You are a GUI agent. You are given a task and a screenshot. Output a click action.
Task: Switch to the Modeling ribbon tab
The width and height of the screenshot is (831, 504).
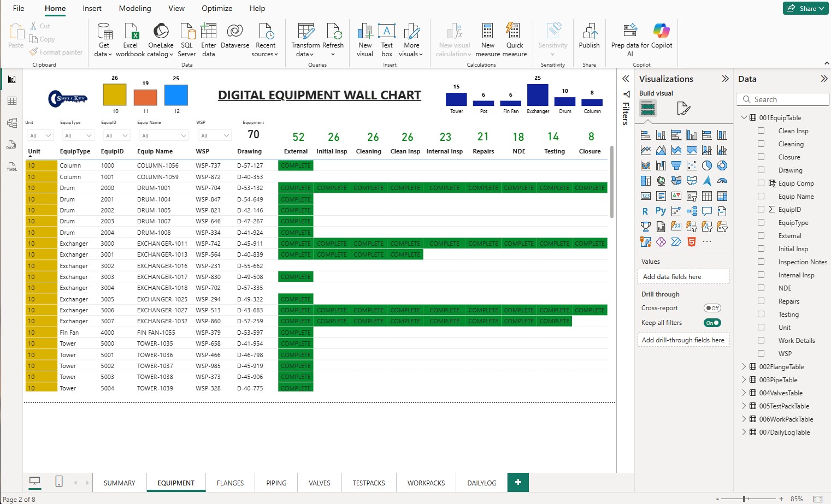click(134, 8)
